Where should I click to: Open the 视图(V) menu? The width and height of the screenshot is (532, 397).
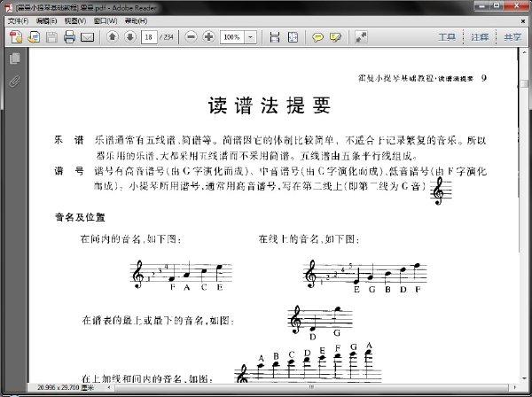(75, 21)
